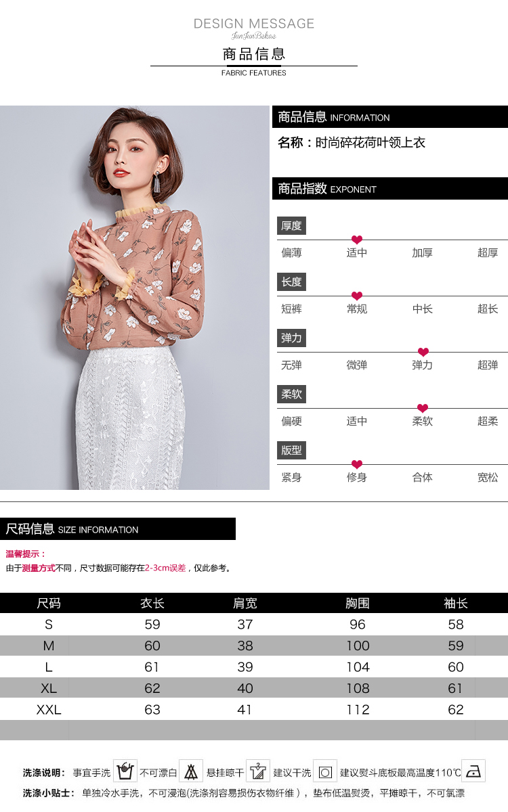The height and width of the screenshot is (812, 508).
Task: Click the hand wash care icon
Action: click(125, 771)
